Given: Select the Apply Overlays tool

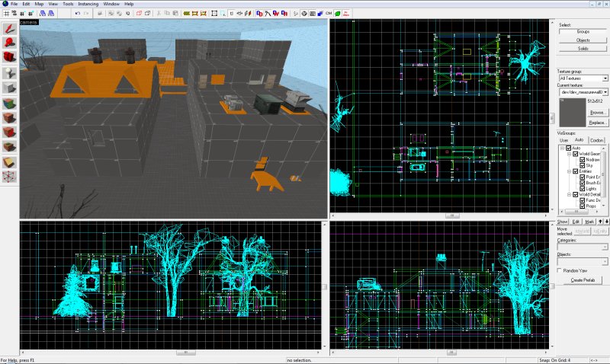Looking at the screenshot, I should [9, 147].
